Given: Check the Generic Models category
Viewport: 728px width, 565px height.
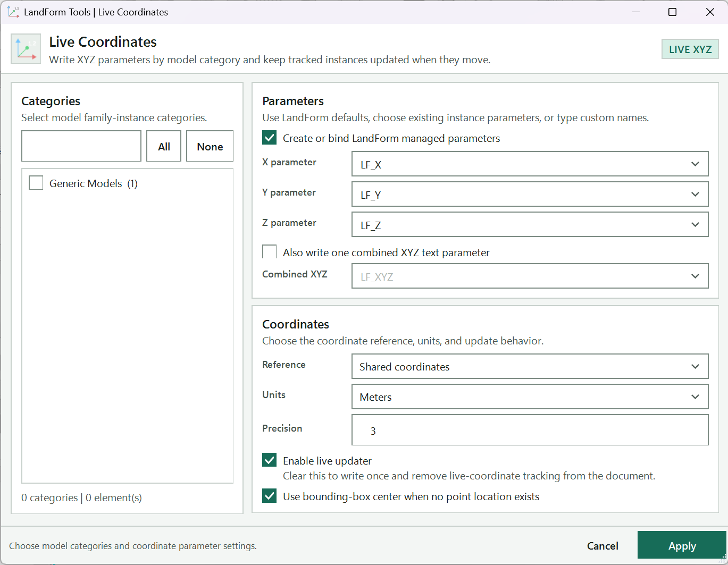Looking at the screenshot, I should click(36, 183).
